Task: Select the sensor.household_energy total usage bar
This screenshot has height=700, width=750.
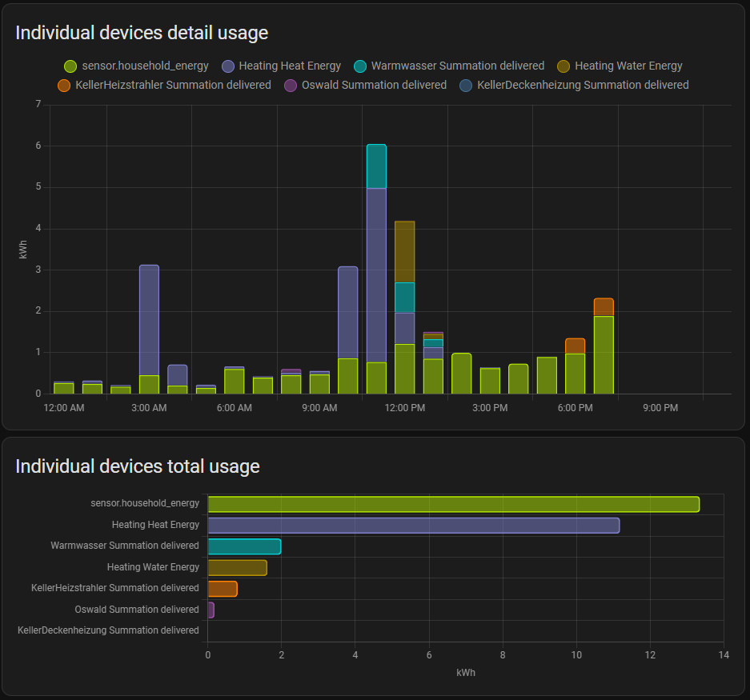Action: click(453, 504)
